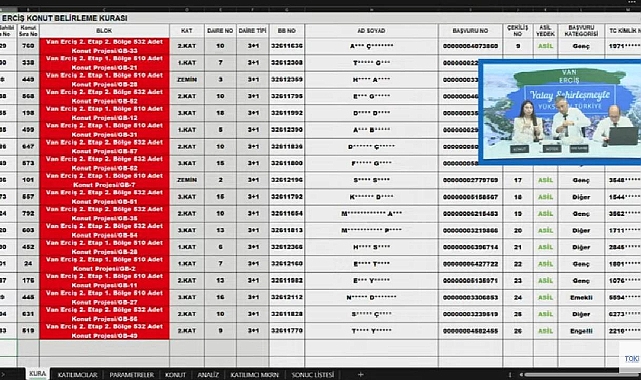
Task: Select the block cell ending in GB-27
Action: [x=104, y=297]
